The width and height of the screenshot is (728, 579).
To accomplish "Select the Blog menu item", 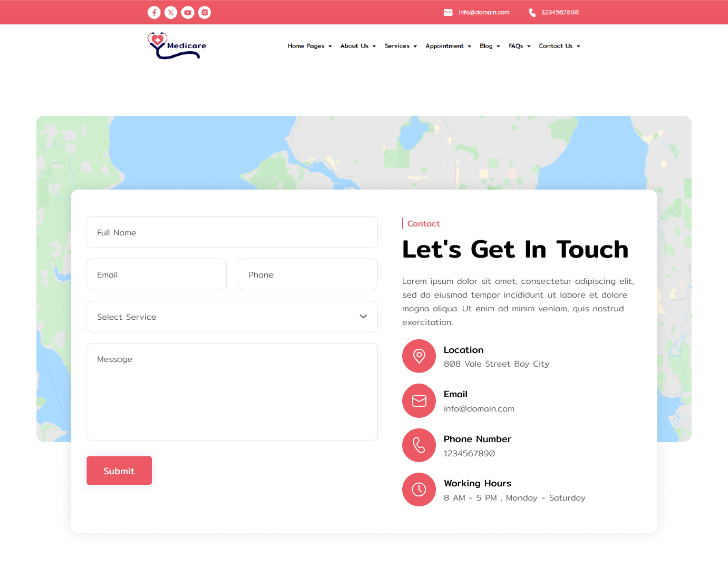I will 489,46.
